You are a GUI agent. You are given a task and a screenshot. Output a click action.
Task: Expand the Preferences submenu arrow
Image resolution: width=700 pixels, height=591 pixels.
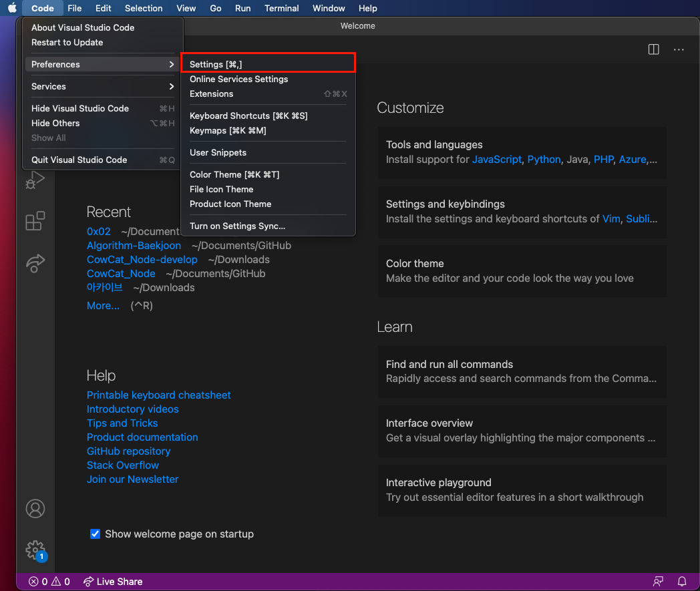[x=172, y=64]
